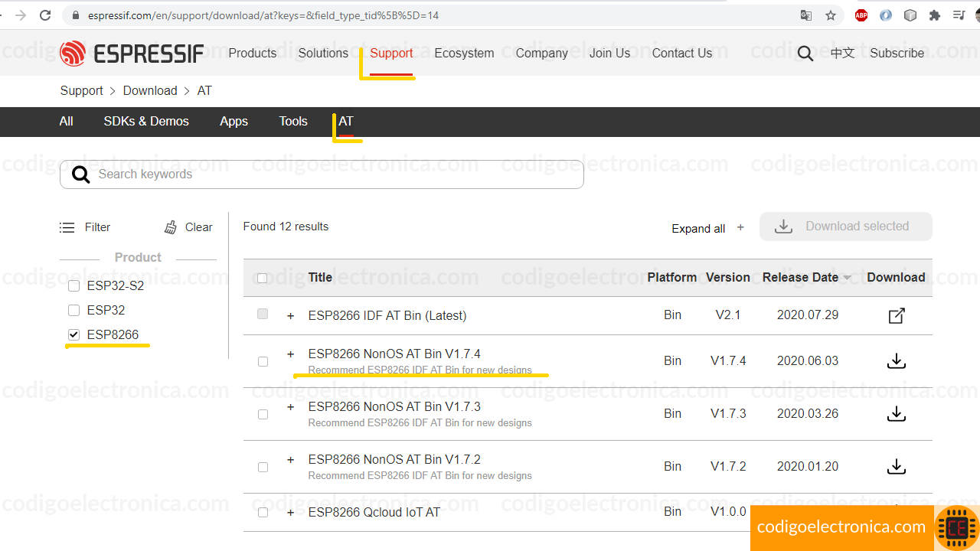Viewport: 980px width, 551px height.
Task: Open the Products menu
Action: (x=252, y=53)
